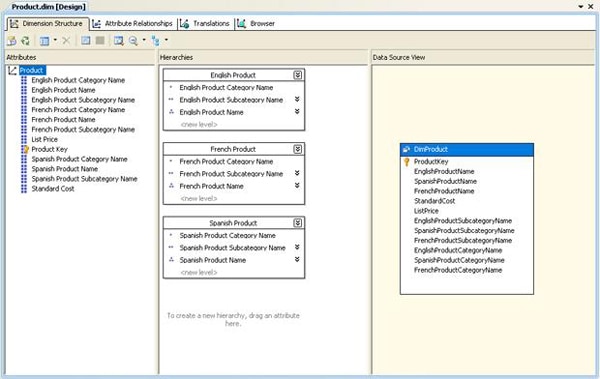Expand chevron on French Product Name level
This screenshot has width=600, height=379.
(x=297, y=186)
